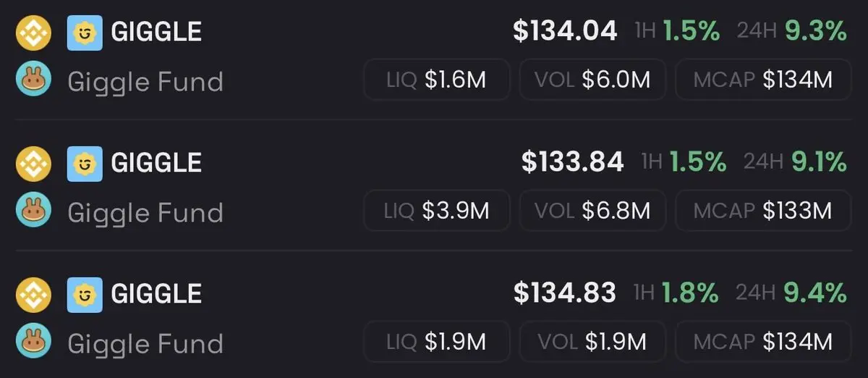Select the VOL $6.0M badge
The width and height of the screenshot is (868, 378).
tap(592, 80)
